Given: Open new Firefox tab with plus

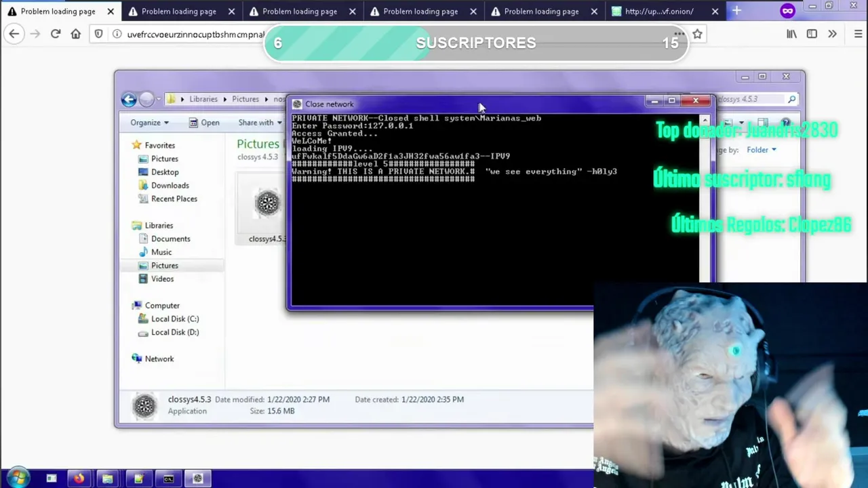Looking at the screenshot, I should 736,11.
